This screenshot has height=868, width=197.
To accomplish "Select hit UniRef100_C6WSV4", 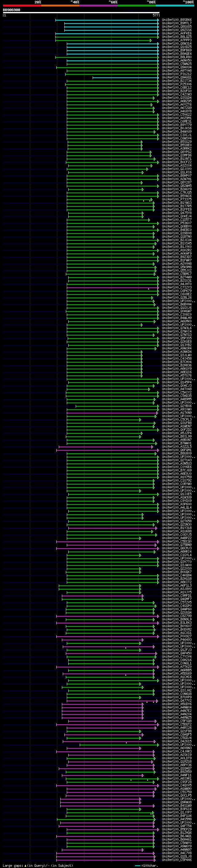I will coord(176,138).
